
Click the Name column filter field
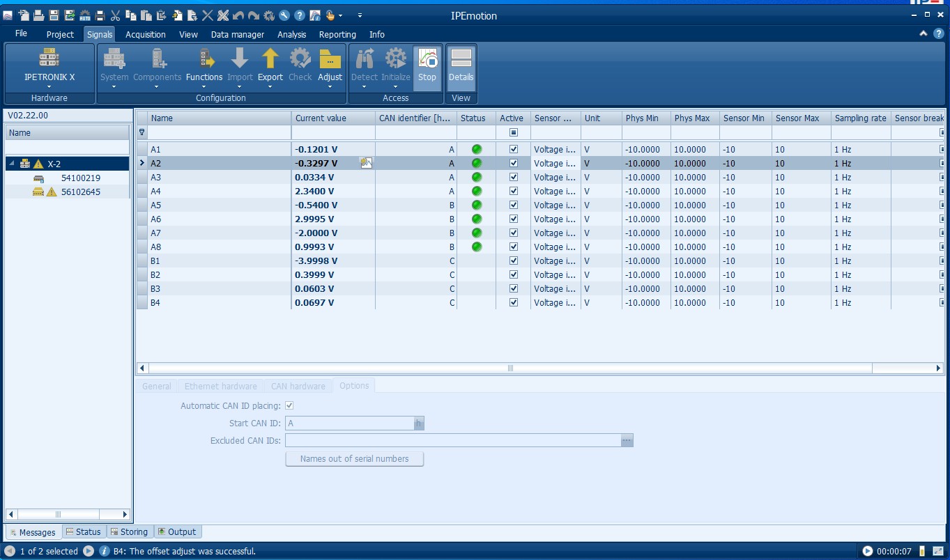tap(219, 132)
